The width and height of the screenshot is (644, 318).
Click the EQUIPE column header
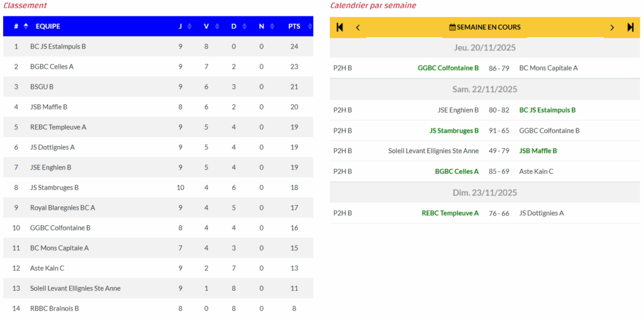tap(48, 26)
